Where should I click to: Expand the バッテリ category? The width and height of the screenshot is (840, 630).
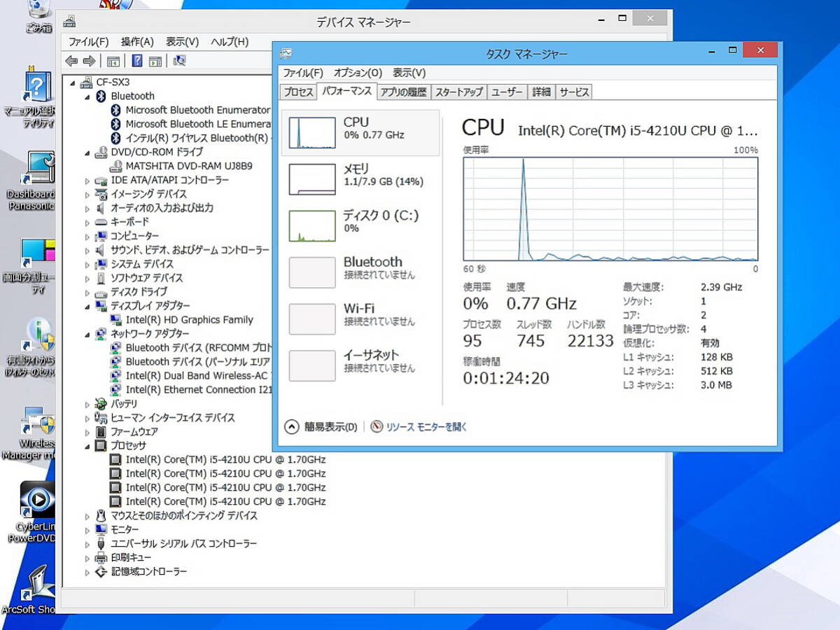tap(87, 404)
